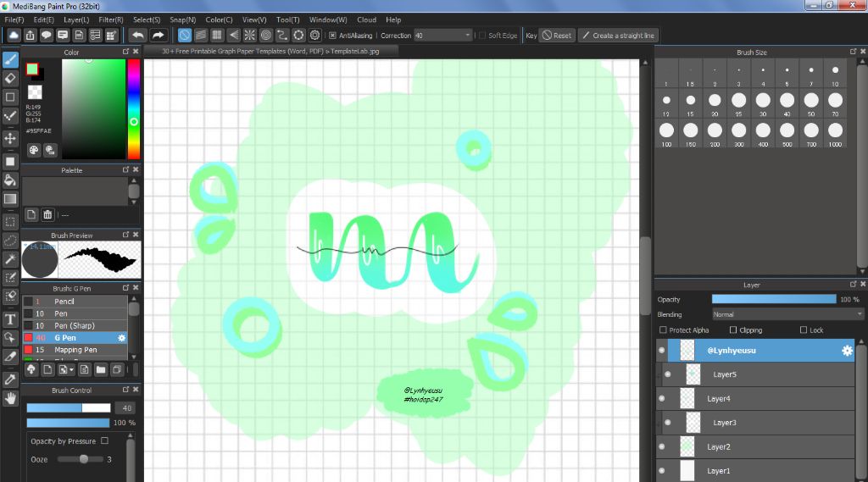Toggle the AntiAliasing checkbox
The height and width of the screenshot is (482, 868).
coord(332,36)
